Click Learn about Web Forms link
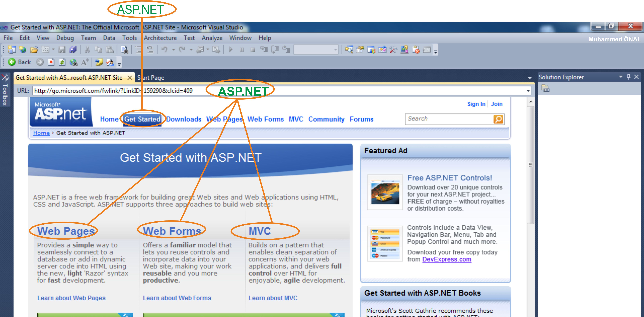Screen dimensions: 644x317 pyautogui.click(x=177, y=298)
